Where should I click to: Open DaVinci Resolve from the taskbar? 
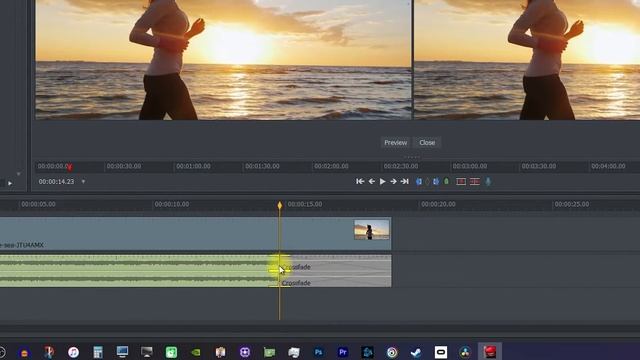(465, 352)
